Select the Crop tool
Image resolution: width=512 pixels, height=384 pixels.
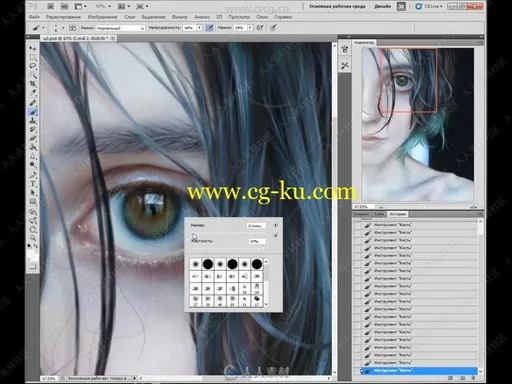(33, 83)
